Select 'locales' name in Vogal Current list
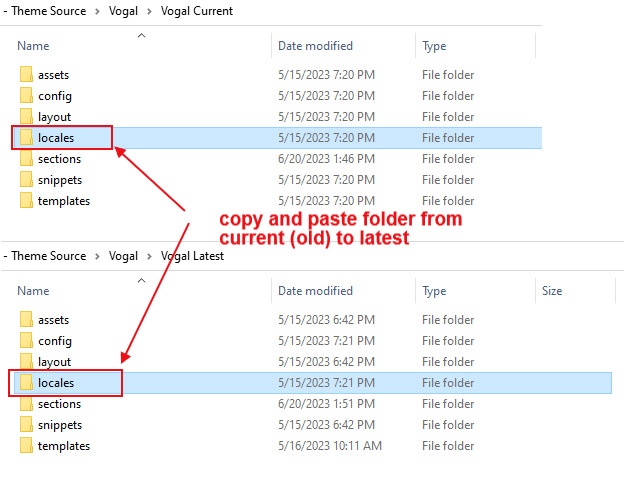Viewport: 624px width, 488px height. (x=56, y=138)
